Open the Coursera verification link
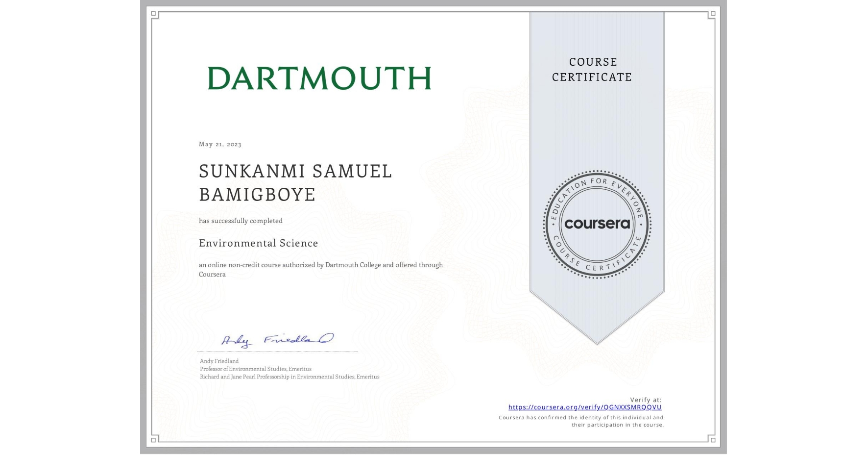The width and height of the screenshot is (868, 455). tap(585, 406)
